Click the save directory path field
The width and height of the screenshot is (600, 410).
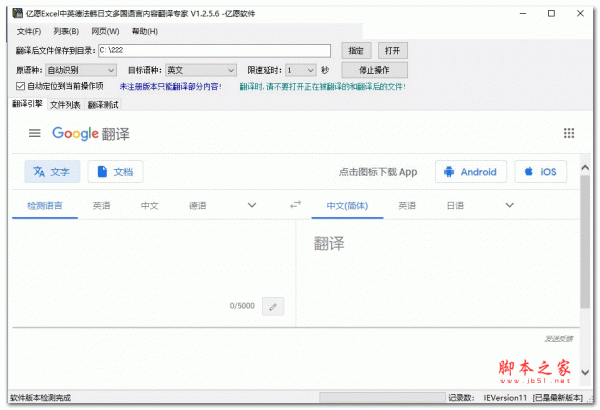click(x=214, y=49)
